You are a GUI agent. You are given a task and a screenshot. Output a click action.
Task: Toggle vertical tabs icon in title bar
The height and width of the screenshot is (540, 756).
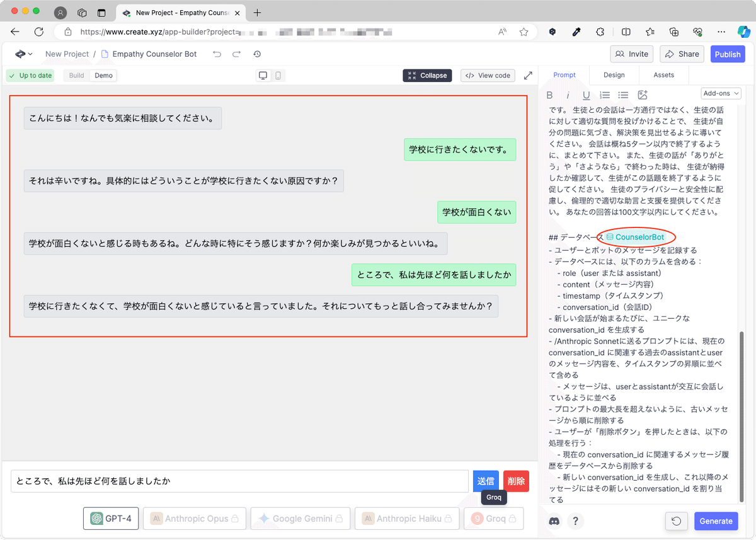(101, 13)
